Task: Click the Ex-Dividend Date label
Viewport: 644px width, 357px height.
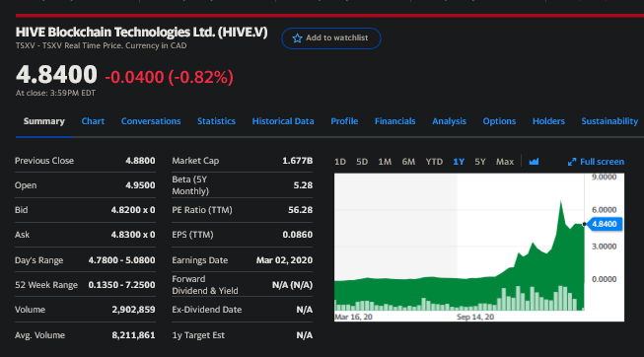Action: coord(206,310)
